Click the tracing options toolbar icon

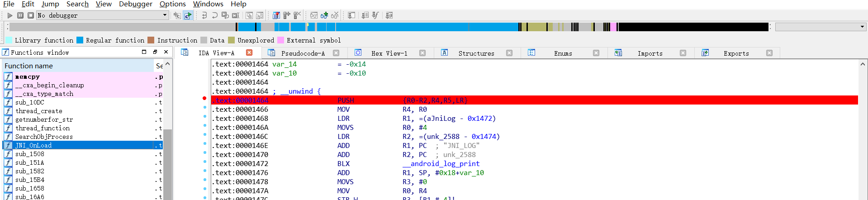coord(389,15)
